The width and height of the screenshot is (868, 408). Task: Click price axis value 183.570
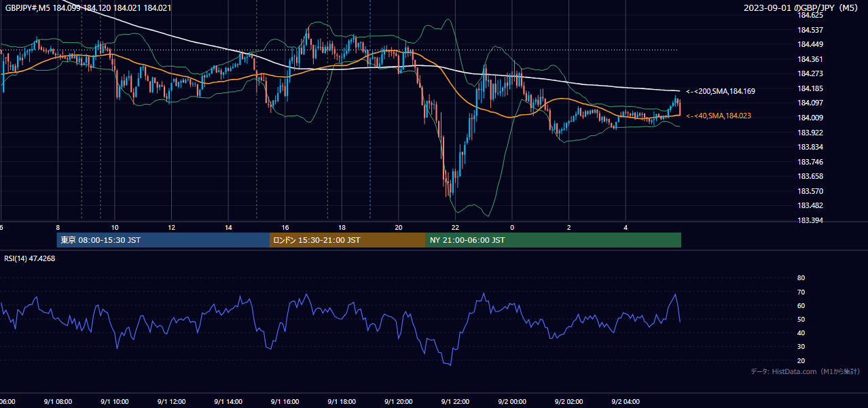(810, 191)
